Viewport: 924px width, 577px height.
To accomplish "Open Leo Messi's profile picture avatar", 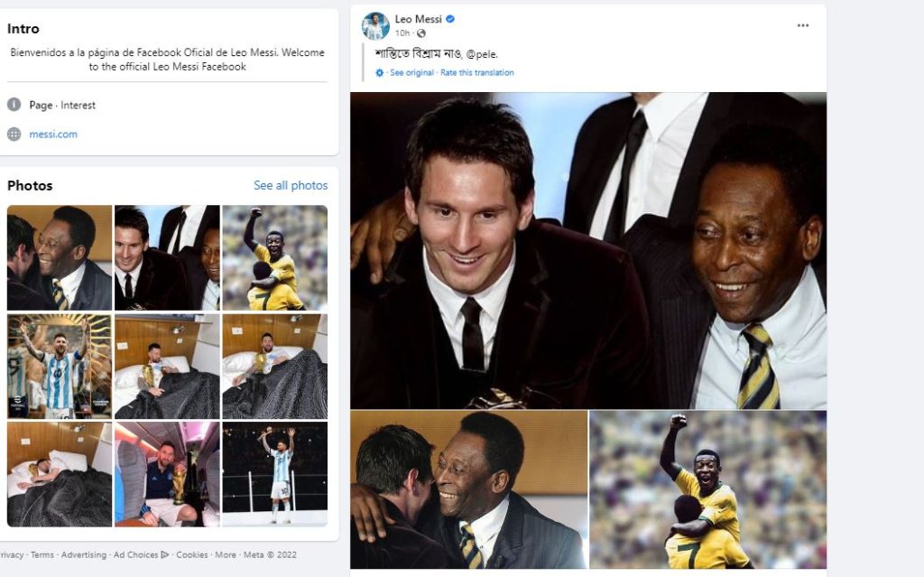I will pos(375,26).
